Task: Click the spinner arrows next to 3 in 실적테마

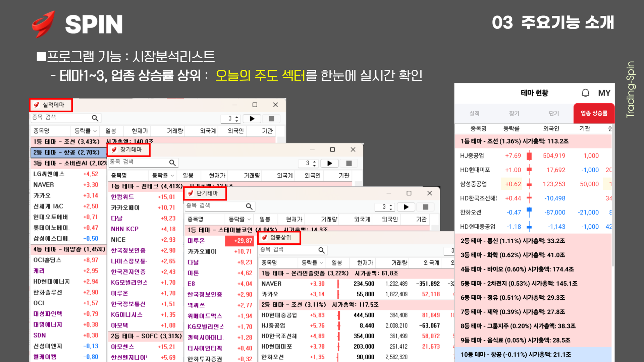Action: (237, 119)
